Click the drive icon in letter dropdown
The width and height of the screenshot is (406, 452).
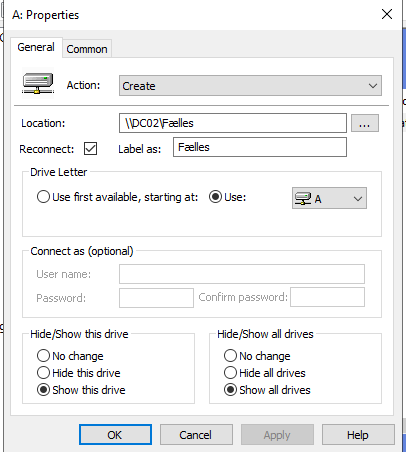pyautogui.click(x=303, y=198)
